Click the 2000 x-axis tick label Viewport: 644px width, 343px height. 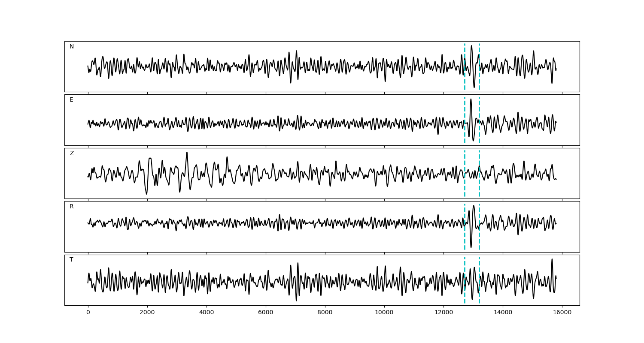[x=147, y=313]
